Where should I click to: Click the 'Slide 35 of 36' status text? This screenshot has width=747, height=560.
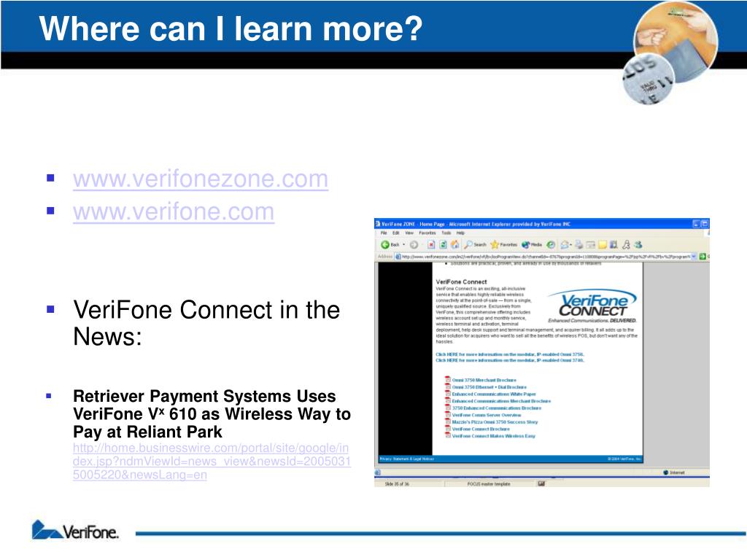click(397, 484)
